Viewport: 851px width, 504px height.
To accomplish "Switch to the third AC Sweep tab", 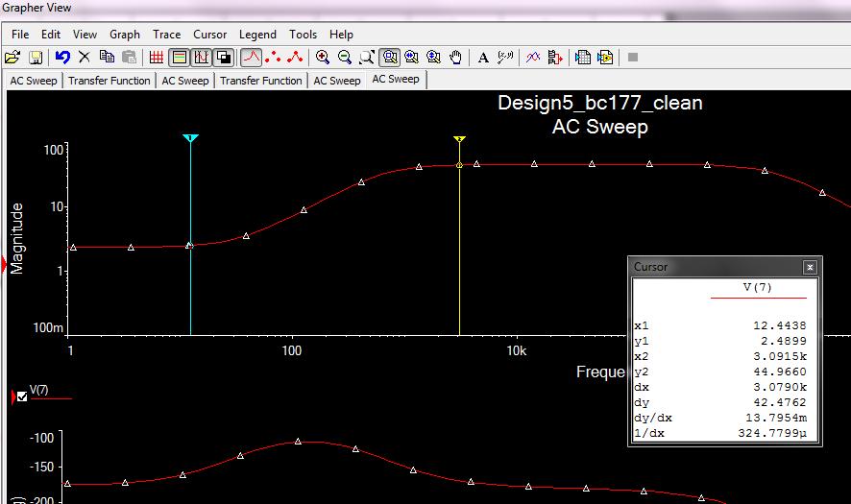I will (x=337, y=81).
